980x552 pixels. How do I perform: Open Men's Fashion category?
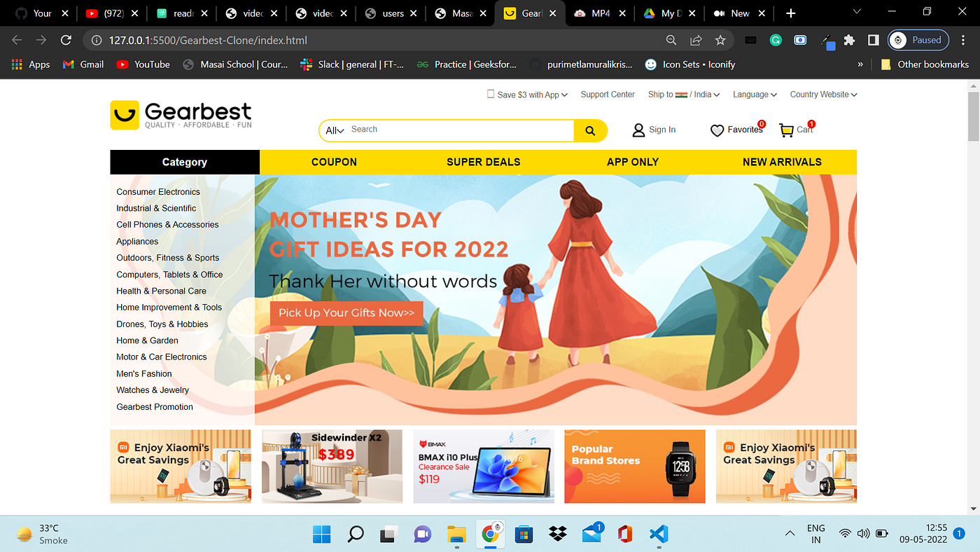click(144, 374)
